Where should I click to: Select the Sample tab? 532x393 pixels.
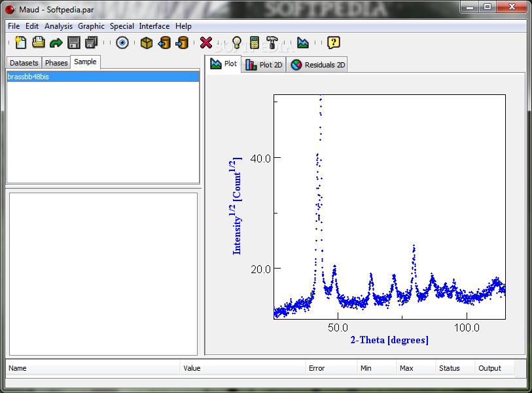click(x=85, y=62)
